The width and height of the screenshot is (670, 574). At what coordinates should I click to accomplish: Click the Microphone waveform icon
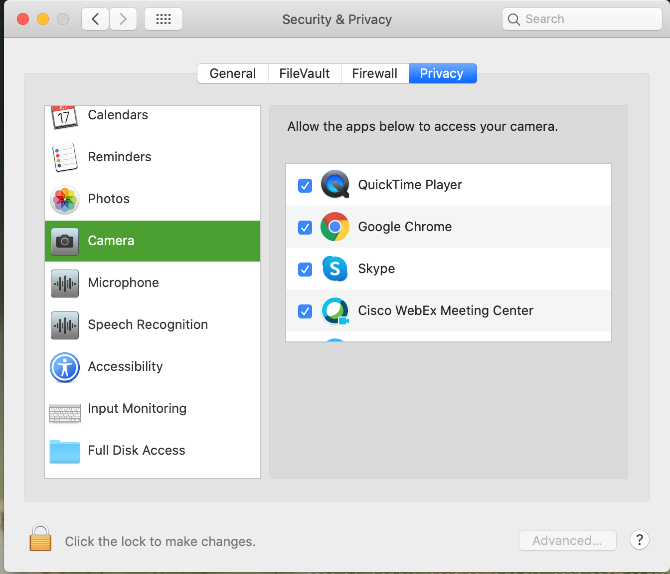coord(65,283)
